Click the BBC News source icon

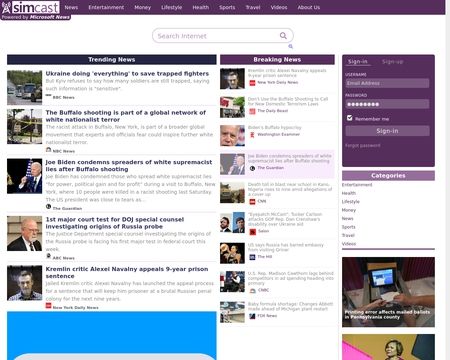(49, 96)
